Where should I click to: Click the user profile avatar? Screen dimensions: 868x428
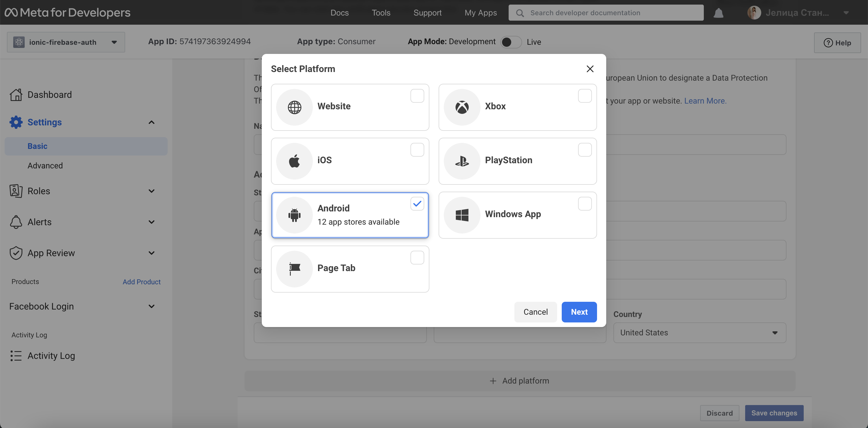(x=754, y=13)
